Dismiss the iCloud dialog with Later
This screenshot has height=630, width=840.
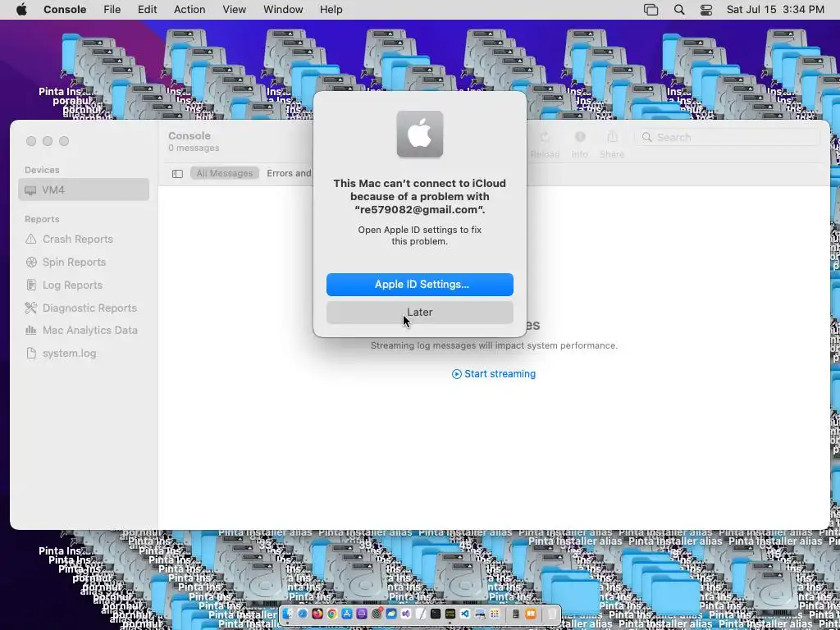419,313
